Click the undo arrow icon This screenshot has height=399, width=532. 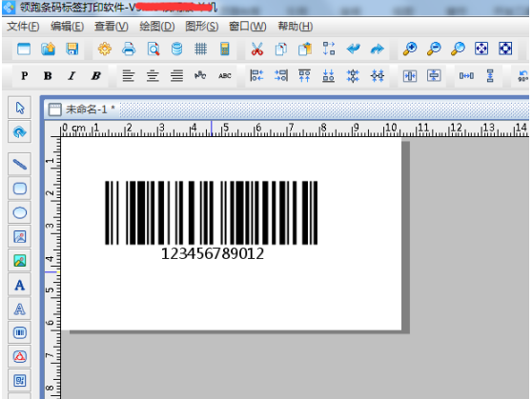(x=353, y=49)
